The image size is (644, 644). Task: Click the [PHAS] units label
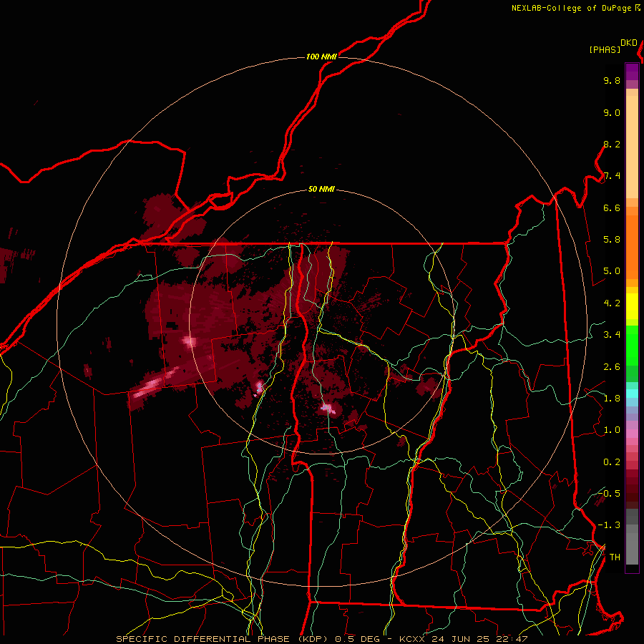point(605,49)
